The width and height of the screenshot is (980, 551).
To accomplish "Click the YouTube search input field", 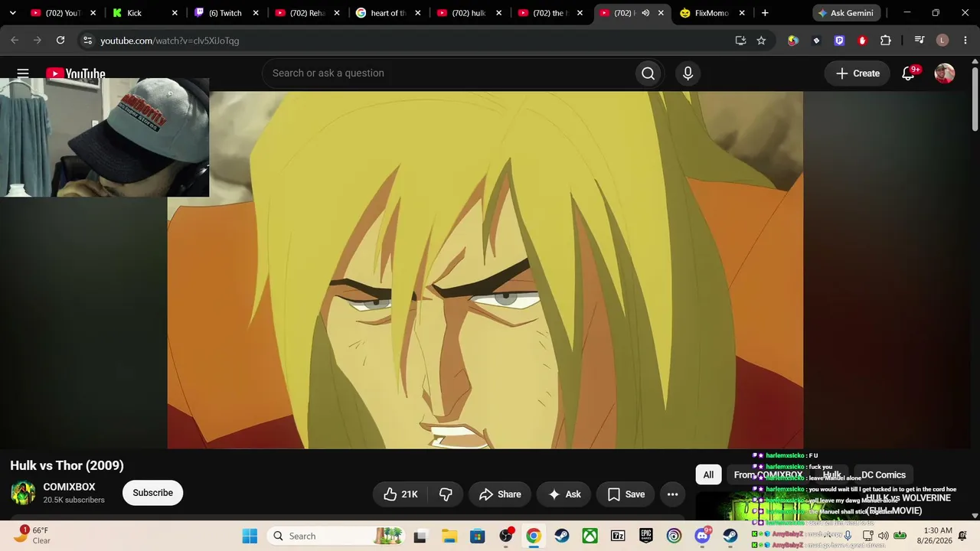I will pyautogui.click(x=448, y=73).
